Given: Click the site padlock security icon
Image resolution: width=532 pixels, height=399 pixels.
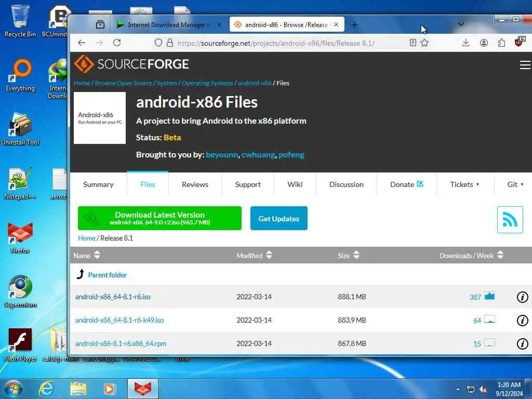Looking at the screenshot, I should (170, 43).
